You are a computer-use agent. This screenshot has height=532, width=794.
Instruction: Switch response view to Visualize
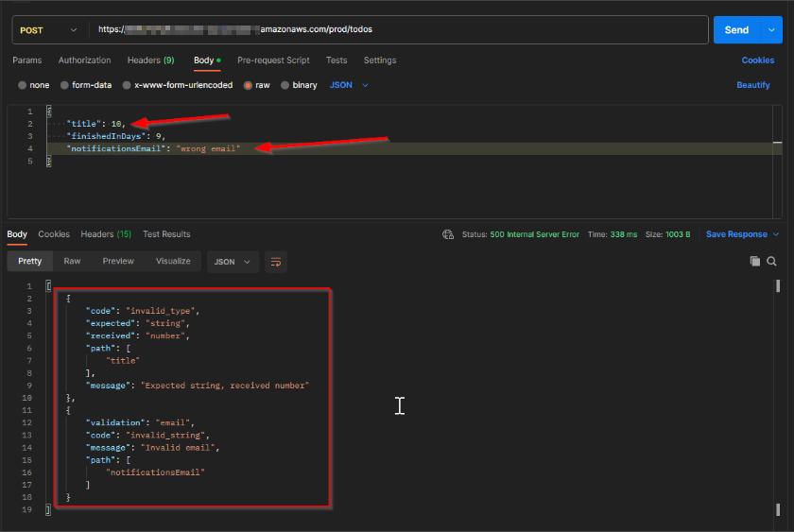[x=173, y=261]
